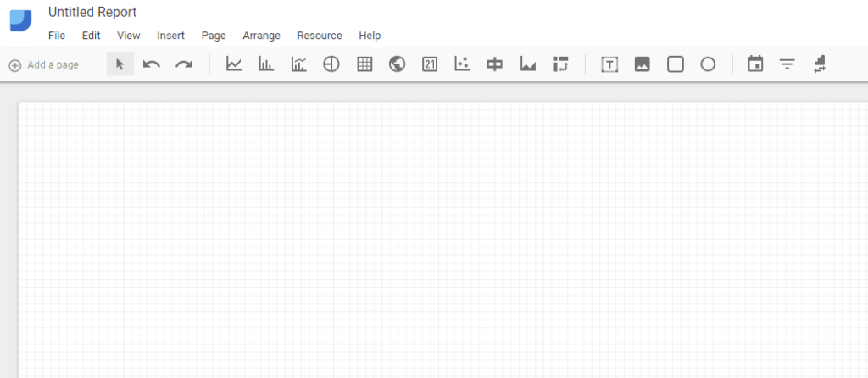
Task: Open the File menu
Action: (57, 36)
